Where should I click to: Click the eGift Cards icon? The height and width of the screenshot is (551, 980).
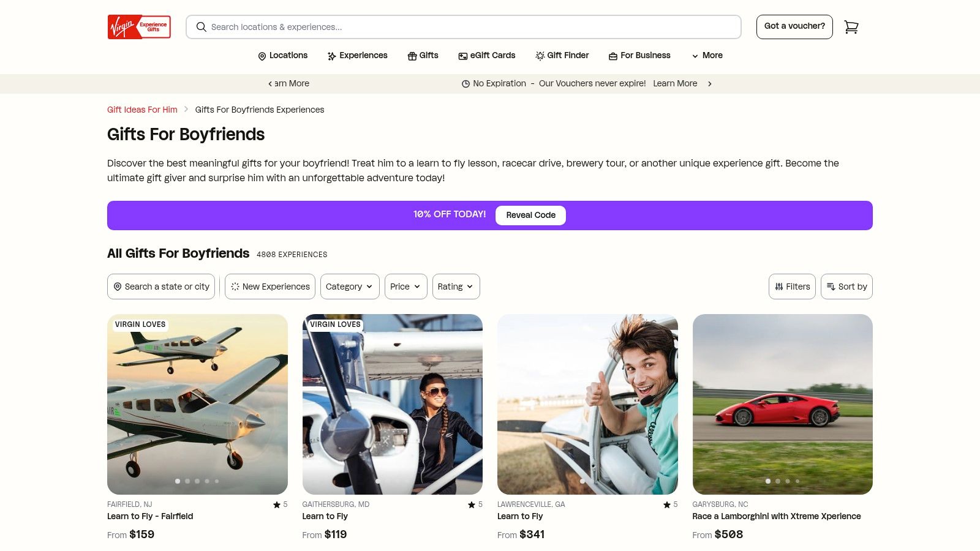click(x=463, y=56)
